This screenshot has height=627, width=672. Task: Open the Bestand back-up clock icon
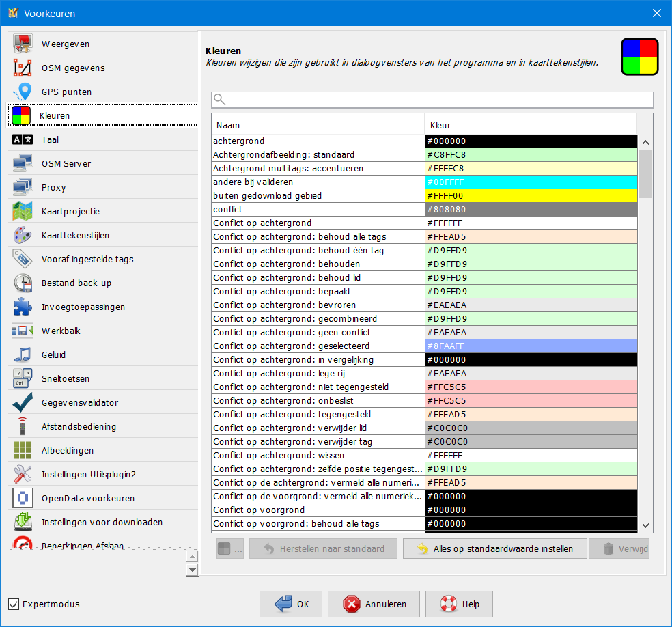23,283
